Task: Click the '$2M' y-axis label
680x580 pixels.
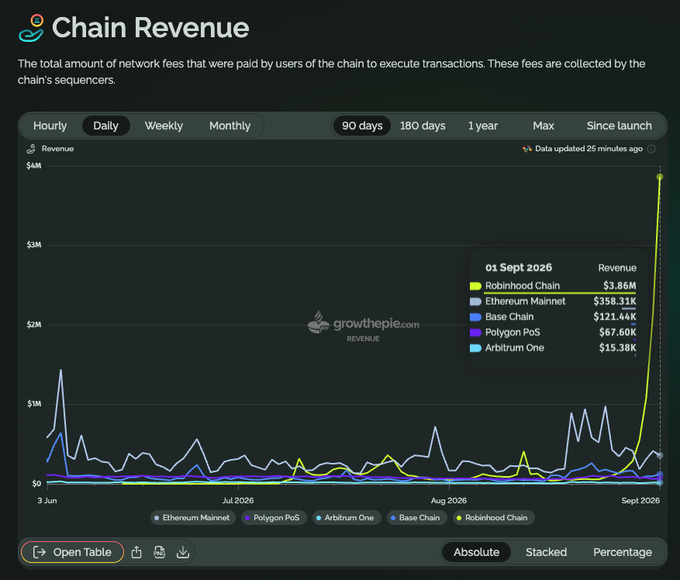Action: point(33,325)
